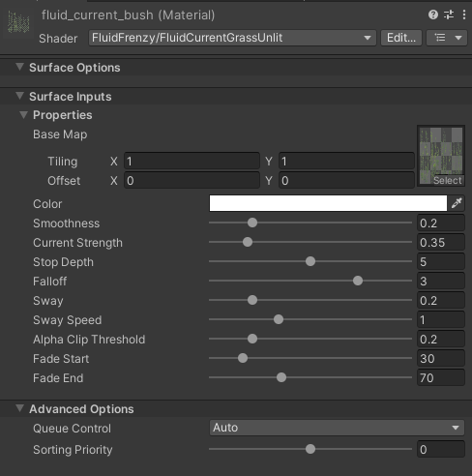Collapse the Properties foldout
Viewport: 472px width, 476px height.
tap(23, 115)
